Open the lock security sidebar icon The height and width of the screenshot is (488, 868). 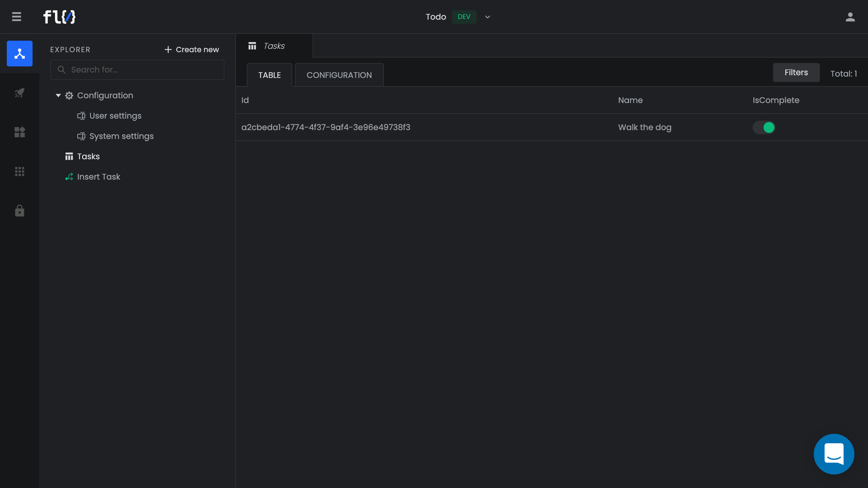20,210
